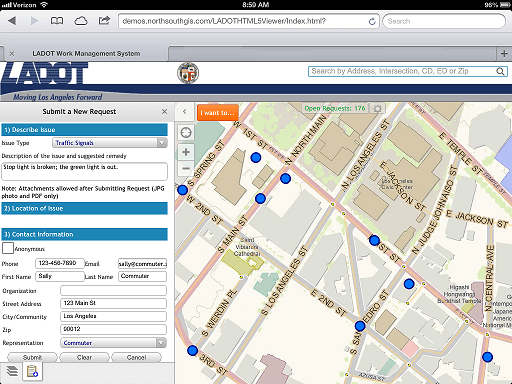Open the I want to... menu
This screenshot has width=512, height=384.
(218, 113)
